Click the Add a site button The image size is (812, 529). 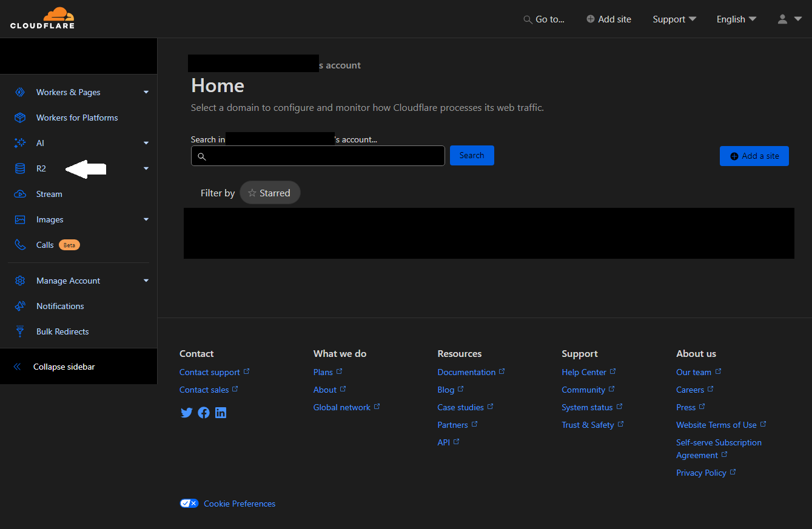(754, 156)
